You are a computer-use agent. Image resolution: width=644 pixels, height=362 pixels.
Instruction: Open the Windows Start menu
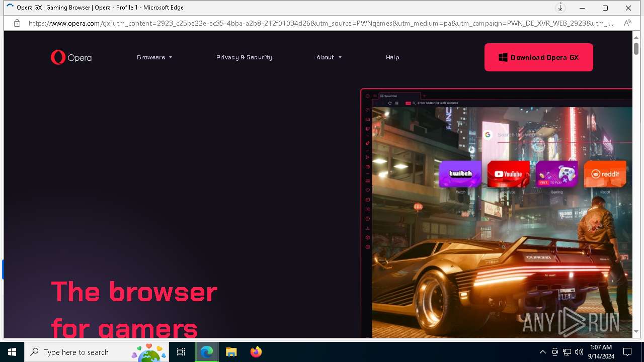(x=12, y=352)
